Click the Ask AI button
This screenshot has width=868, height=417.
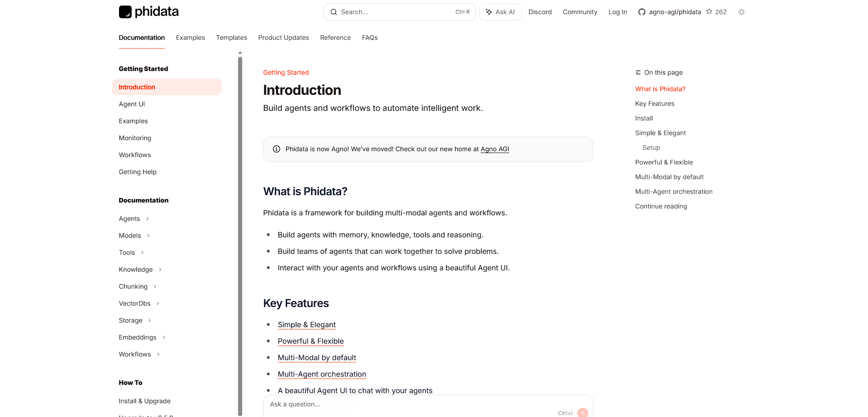(500, 12)
